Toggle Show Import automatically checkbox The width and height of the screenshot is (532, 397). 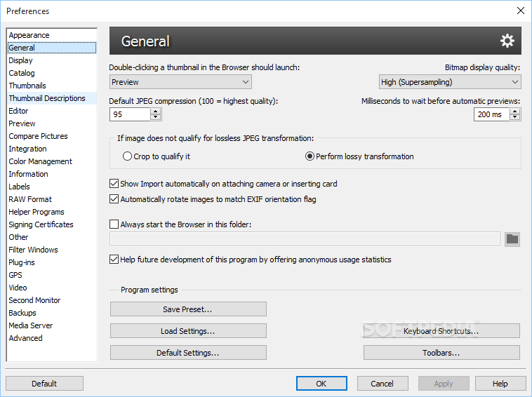(115, 184)
